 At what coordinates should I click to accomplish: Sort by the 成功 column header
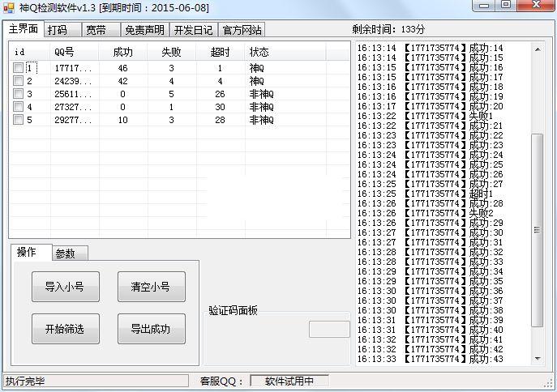(x=122, y=52)
